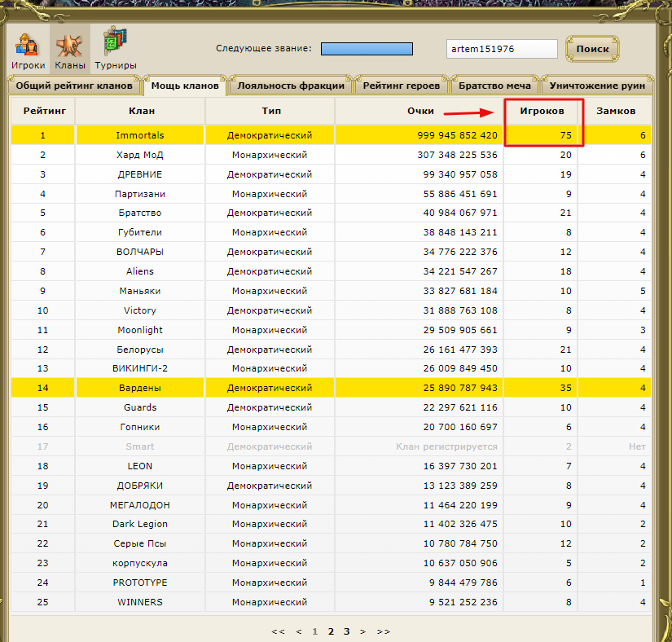The height and width of the screenshot is (642, 672).
Task: Go to previous page with < link
Action: pos(299,631)
